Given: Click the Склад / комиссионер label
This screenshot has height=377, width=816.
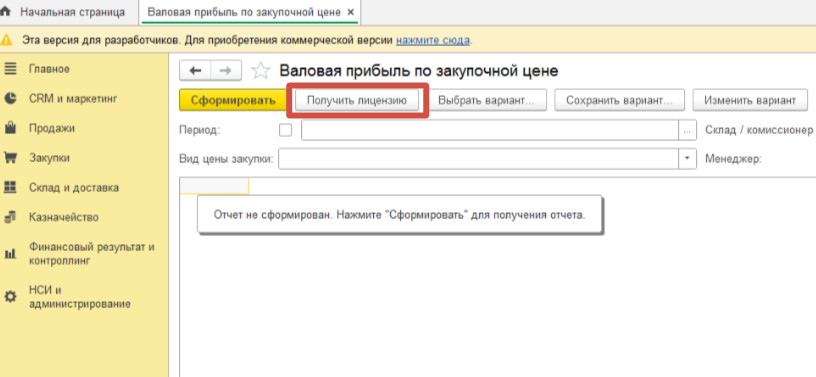Looking at the screenshot, I should (x=759, y=130).
